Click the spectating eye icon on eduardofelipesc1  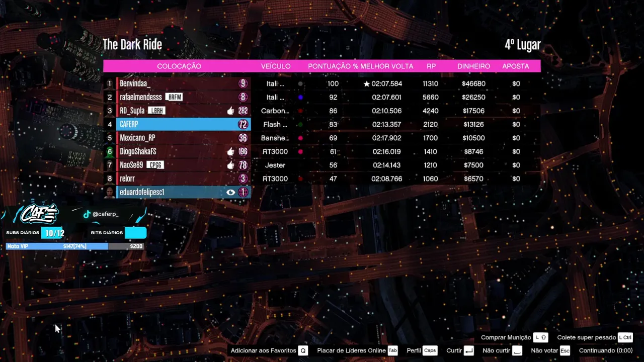231,192
